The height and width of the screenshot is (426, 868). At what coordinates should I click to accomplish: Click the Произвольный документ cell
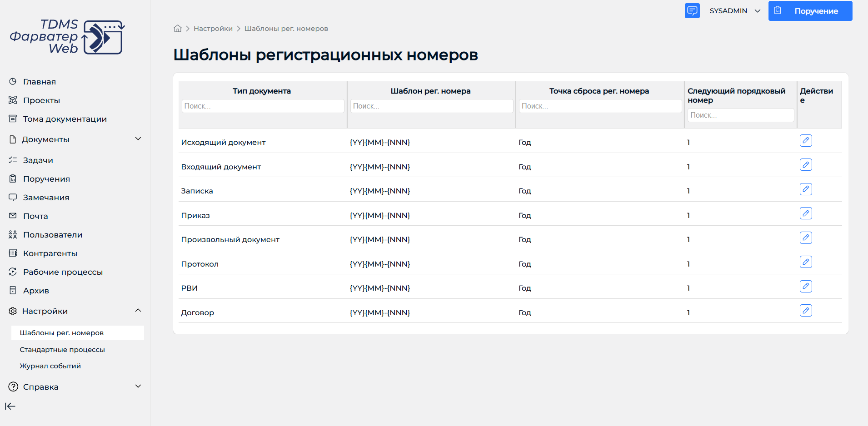[x=230, y=240]
